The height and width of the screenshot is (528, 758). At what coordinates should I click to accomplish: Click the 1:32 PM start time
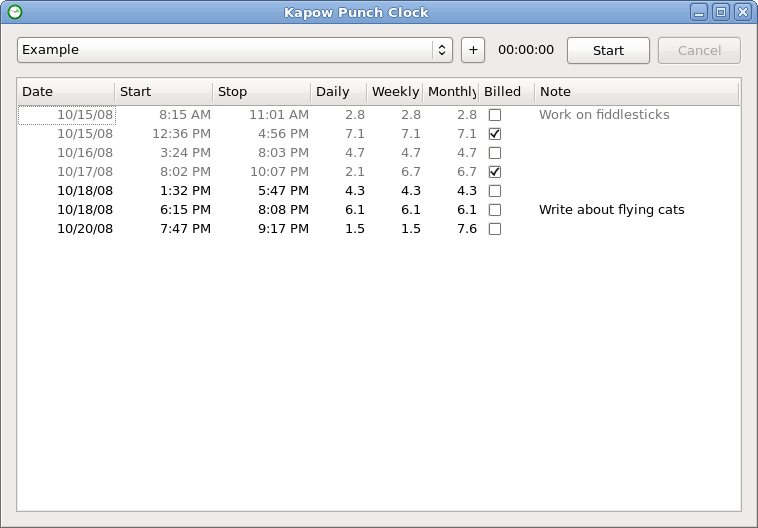click(186, 191)
